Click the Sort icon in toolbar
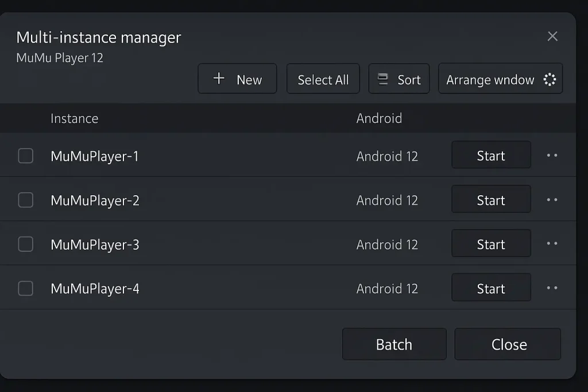This screenshot has height=392, width=588. click(x=383, y=79)
